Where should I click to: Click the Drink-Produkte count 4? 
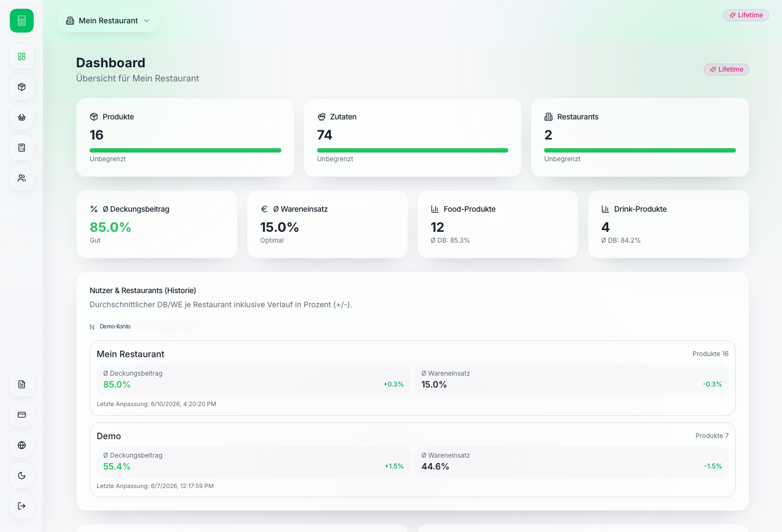(606, 227)
